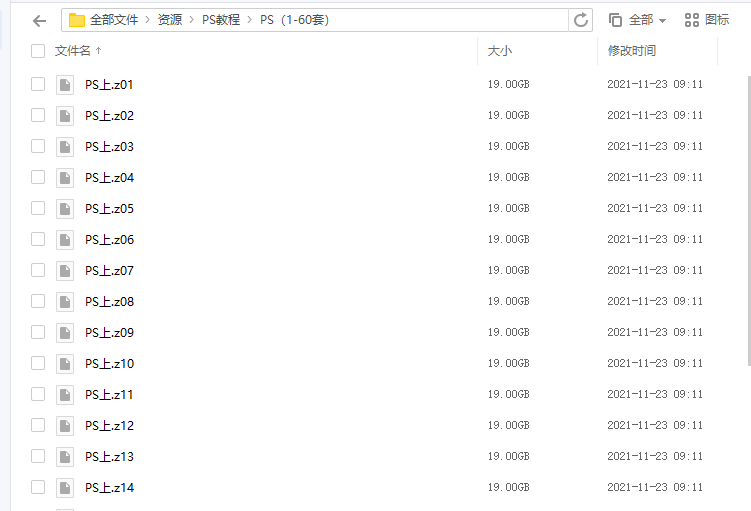Click the yellow folder icon in path bar

click(x=77, y=20)
